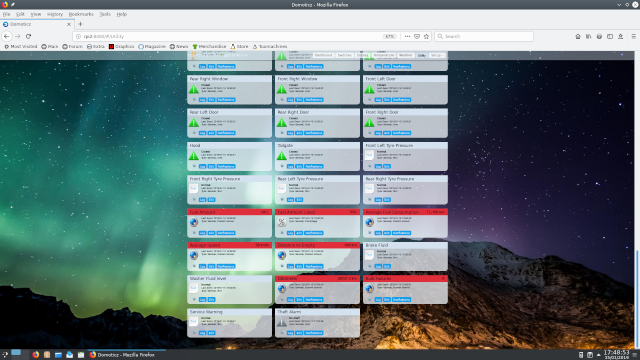Screen dimensions: 640x360
Task: Click the page vertical scrollbar thumb
Action: pyautogui.click(x=637, y=294)
